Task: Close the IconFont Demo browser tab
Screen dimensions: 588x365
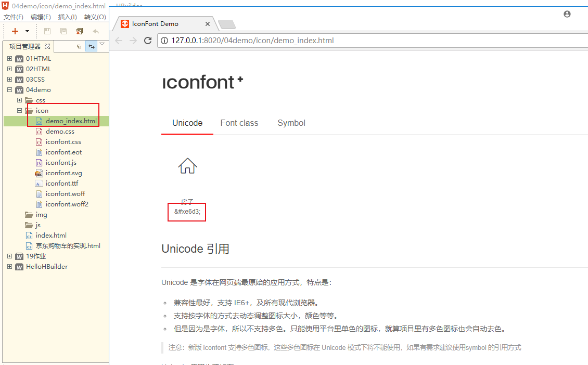Action: [x=208, y=24]
